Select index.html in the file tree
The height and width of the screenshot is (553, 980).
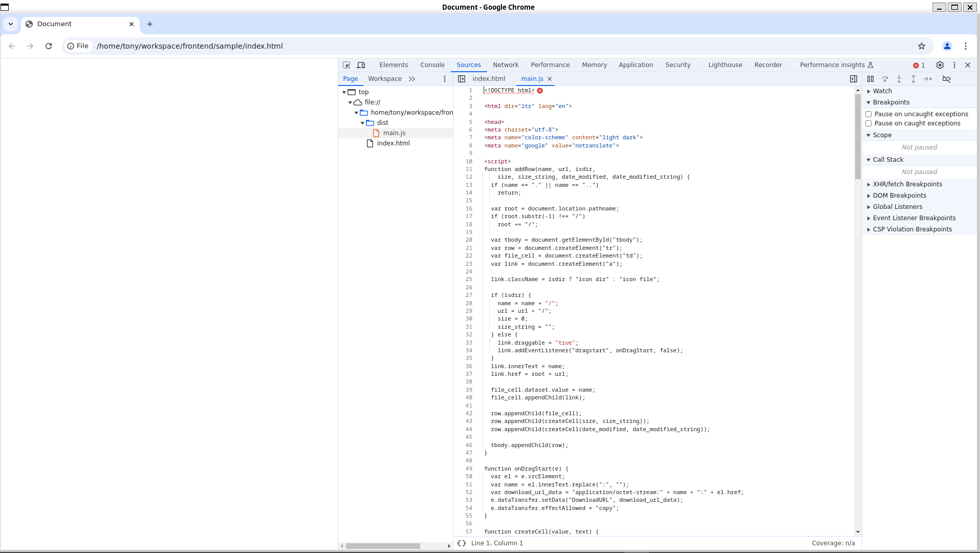tap(393, 143)
